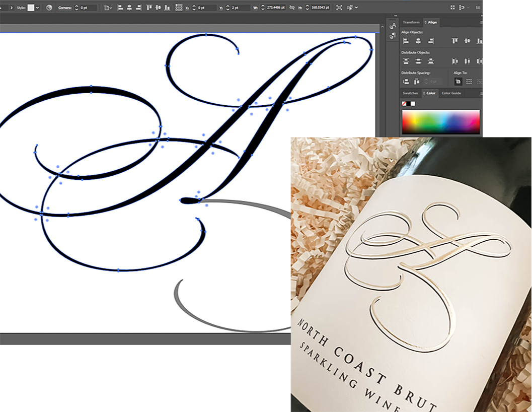The height and width of the screenshot is (412, 532).
Task: Click the isolate selected object icon
Action: click(339, 8)
